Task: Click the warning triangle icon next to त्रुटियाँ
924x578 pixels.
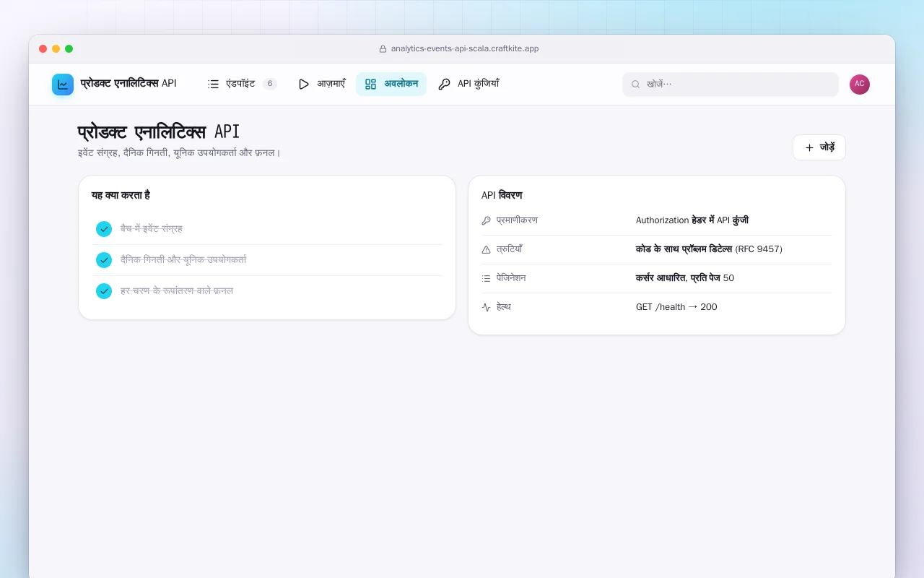Action: point(486,249)
